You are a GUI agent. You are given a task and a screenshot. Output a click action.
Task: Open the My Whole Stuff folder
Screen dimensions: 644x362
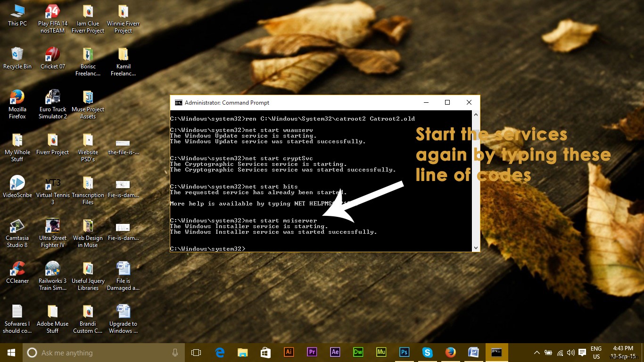[17, 148]
